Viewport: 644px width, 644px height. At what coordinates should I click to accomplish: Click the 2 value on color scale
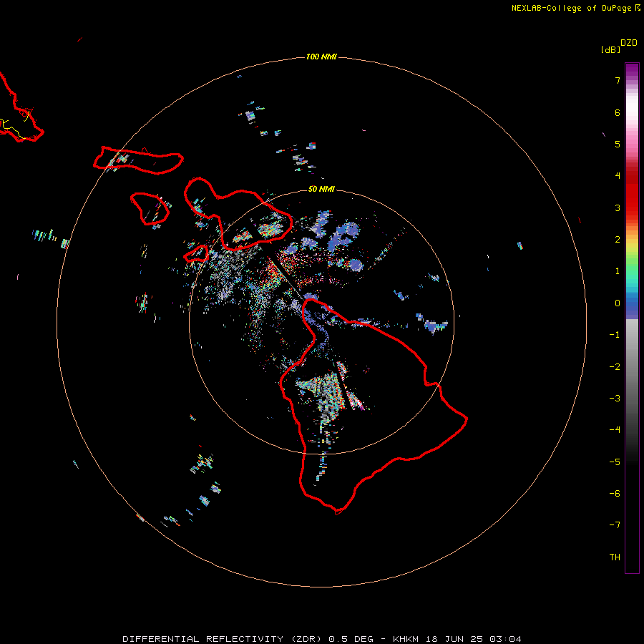point(618,240)
